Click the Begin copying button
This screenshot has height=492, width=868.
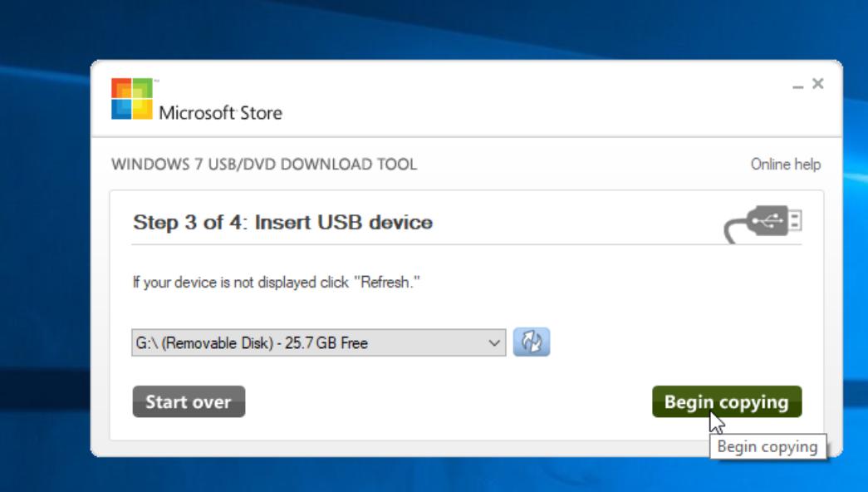[x=727, y=401]
